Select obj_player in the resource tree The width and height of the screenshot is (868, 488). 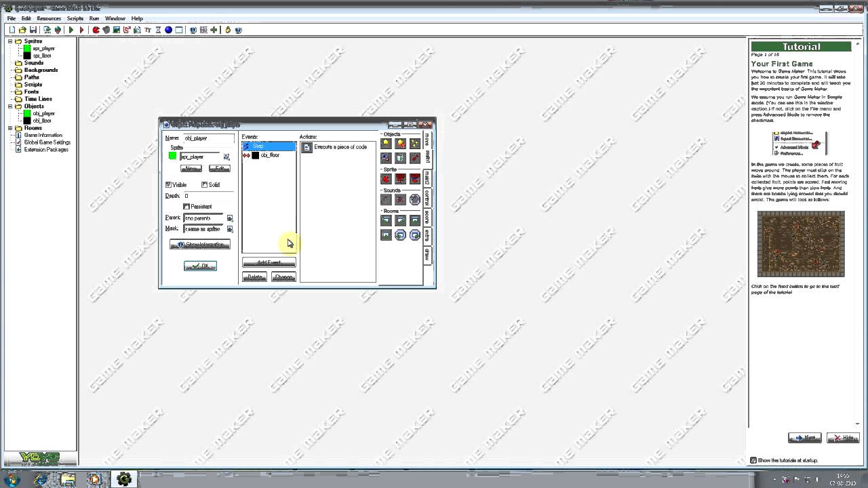[44, 114]
